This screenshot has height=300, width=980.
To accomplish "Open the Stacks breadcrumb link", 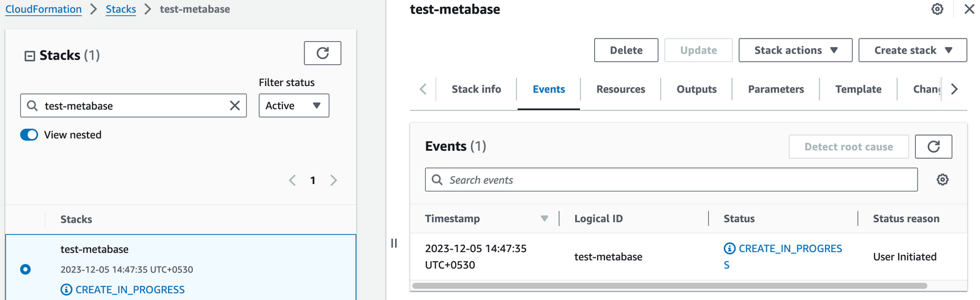I will pyautogui.click(x=121, y=9).
